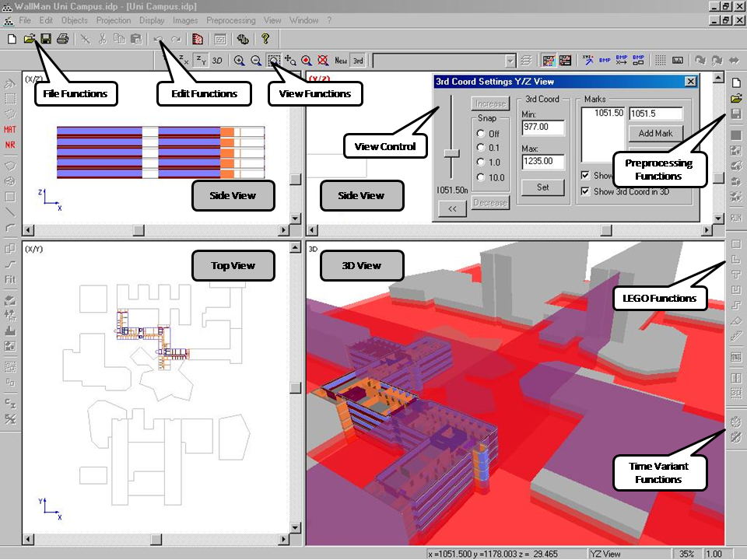This screenshot has width=747, height=560.
Task: Click the Print icon in top toolbar
Action: pos(62,39)
